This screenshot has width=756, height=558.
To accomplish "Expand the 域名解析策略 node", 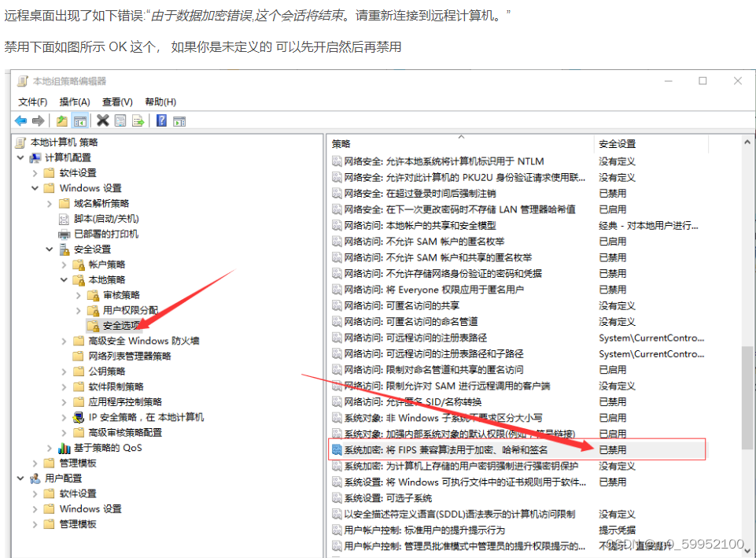I will pyautogui.click(x=50, y=204).
